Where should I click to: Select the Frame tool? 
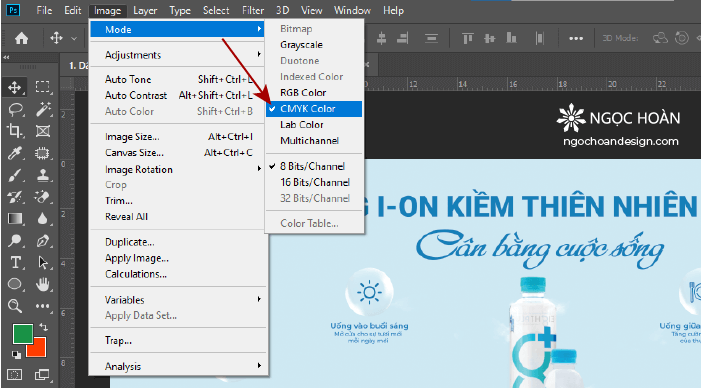pos(43,131)
